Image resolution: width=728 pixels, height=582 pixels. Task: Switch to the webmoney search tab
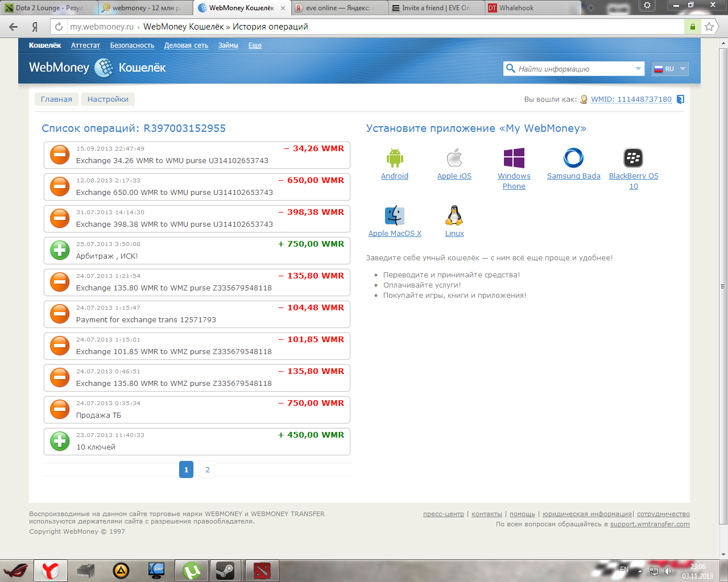(145, 8)
